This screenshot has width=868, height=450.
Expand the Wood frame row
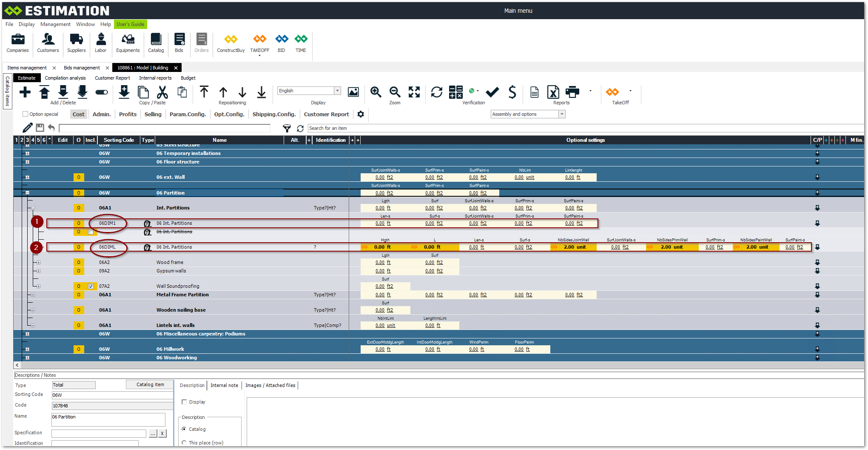coord(38,262)
